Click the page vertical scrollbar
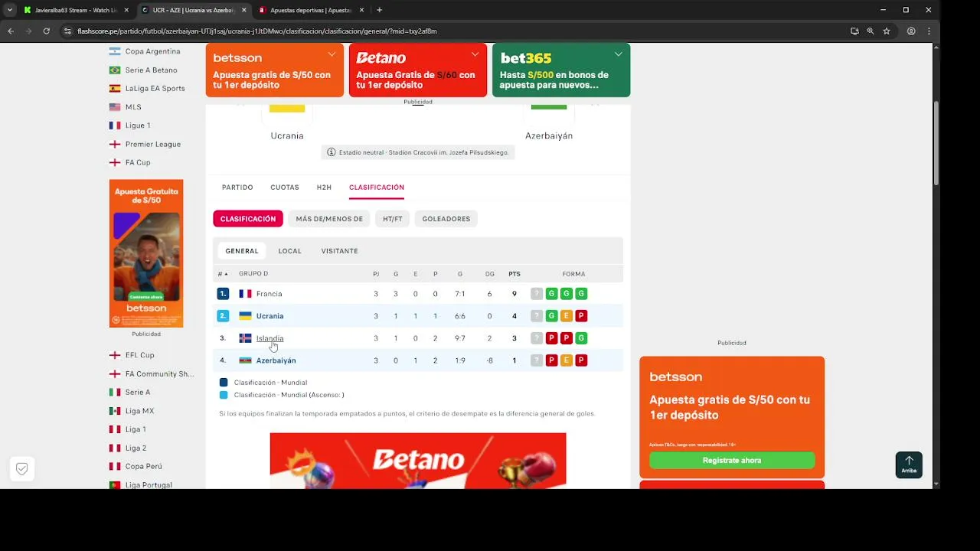This screenshot has width=980, height=551. [x=936, y=142]
